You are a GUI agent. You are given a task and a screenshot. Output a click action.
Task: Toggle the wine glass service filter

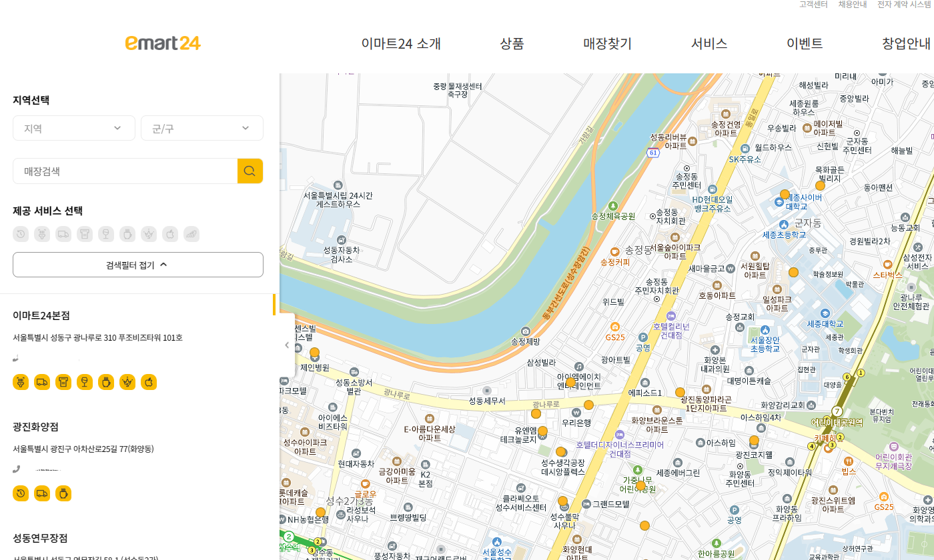106,234
